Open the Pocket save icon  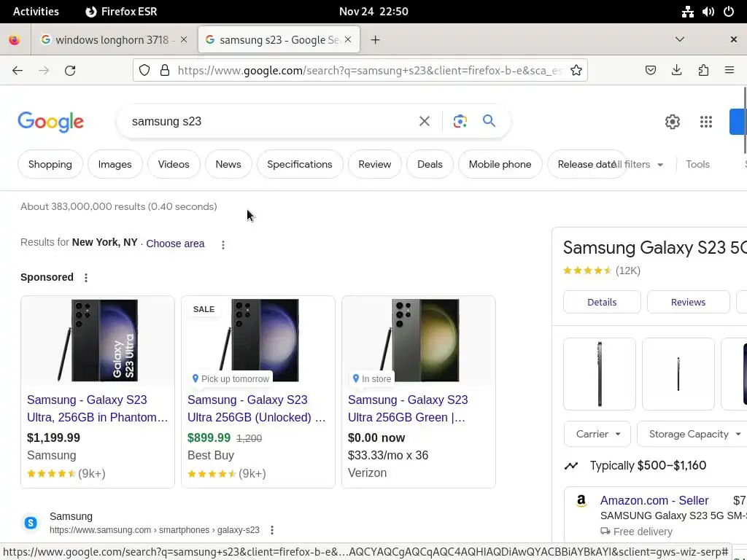point(650,71)
